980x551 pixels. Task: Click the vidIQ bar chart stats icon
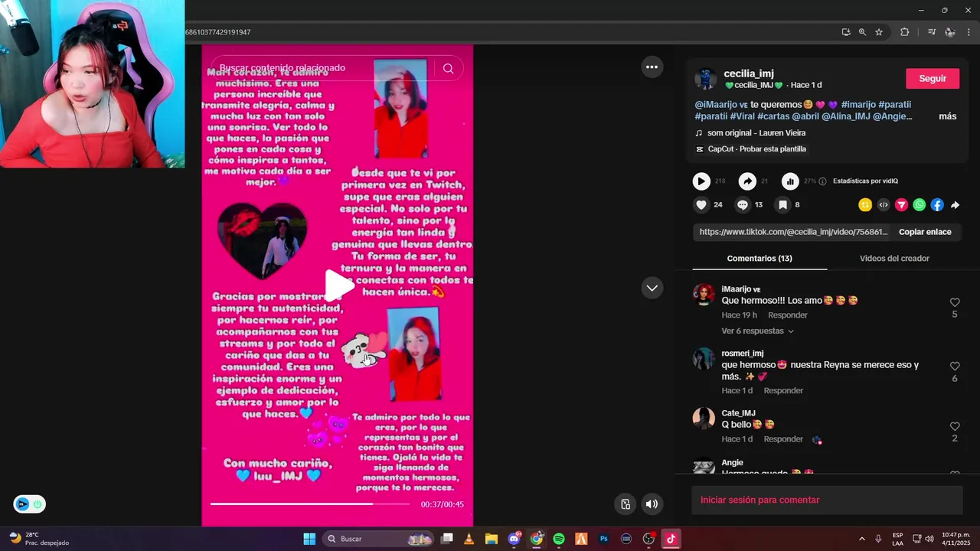click(x=790, y=181)
